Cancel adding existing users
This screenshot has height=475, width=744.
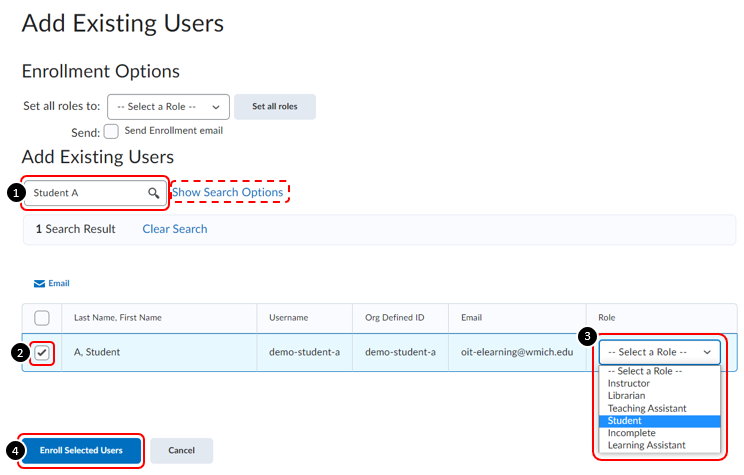click(x=181, y=450)
